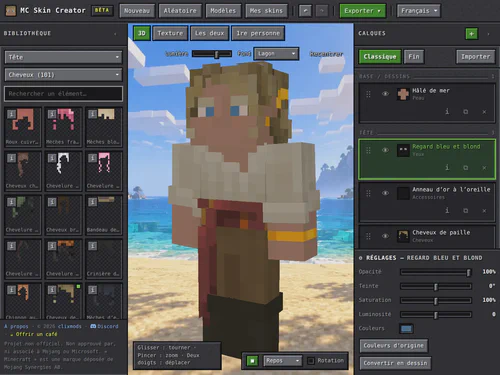Select the white Chevelure hair thumbnail

pos(63,171)
